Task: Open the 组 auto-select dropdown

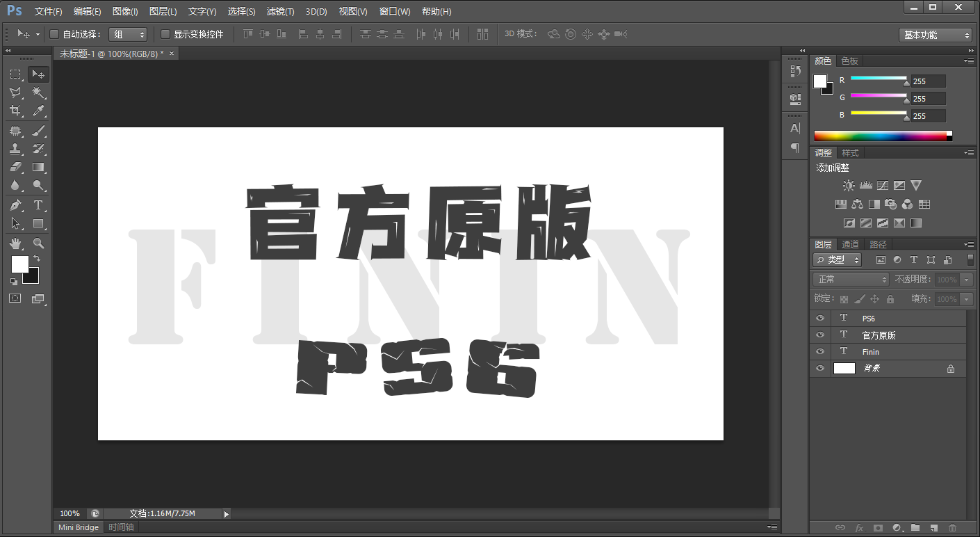Action: (x=128, y=34)
